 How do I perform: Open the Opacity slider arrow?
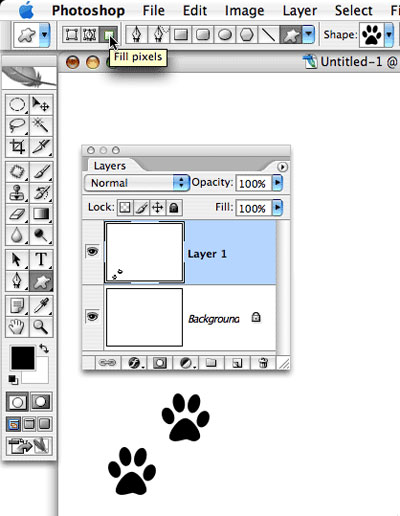[x=277, y=183]
